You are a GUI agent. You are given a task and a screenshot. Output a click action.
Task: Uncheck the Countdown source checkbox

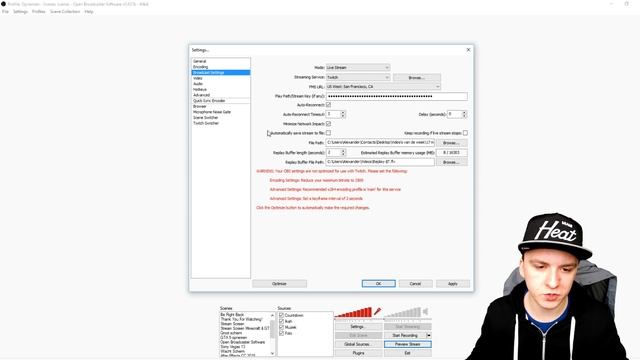281,315
